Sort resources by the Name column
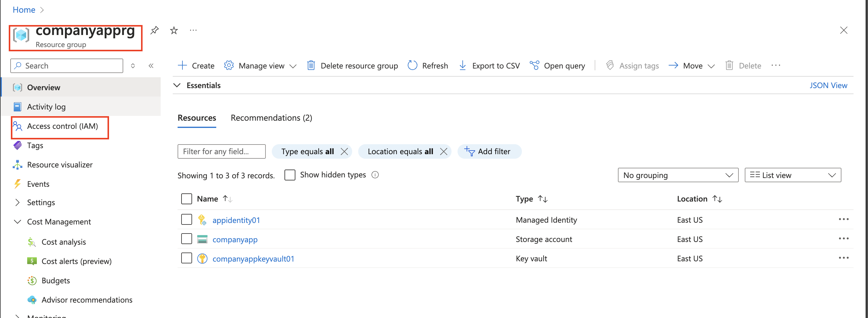868x318 pixels. tap(214, 199)
